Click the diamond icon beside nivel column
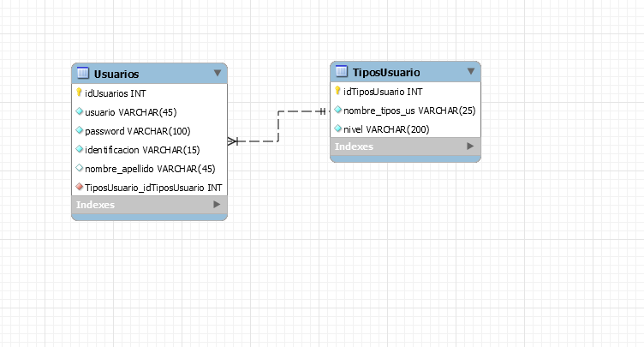644x347 pixels. 338,129
